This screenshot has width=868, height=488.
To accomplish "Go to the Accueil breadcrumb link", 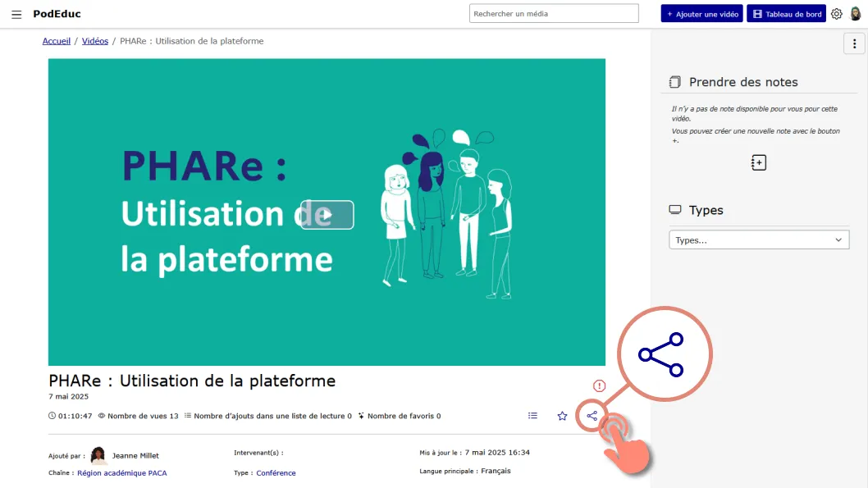I will 57,41.
